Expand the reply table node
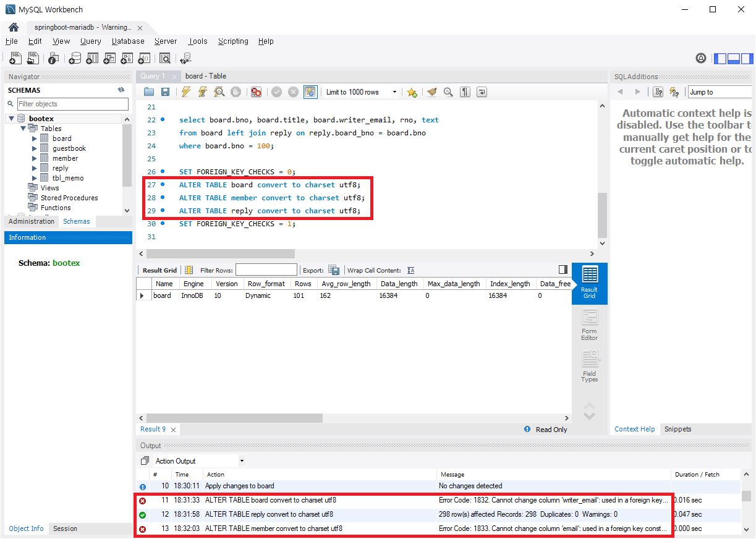 coord(35,168)
